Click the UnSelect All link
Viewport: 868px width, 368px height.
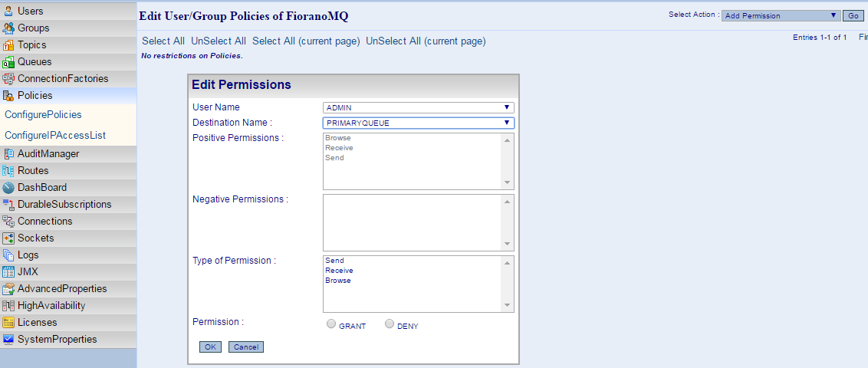coord(219,41)
